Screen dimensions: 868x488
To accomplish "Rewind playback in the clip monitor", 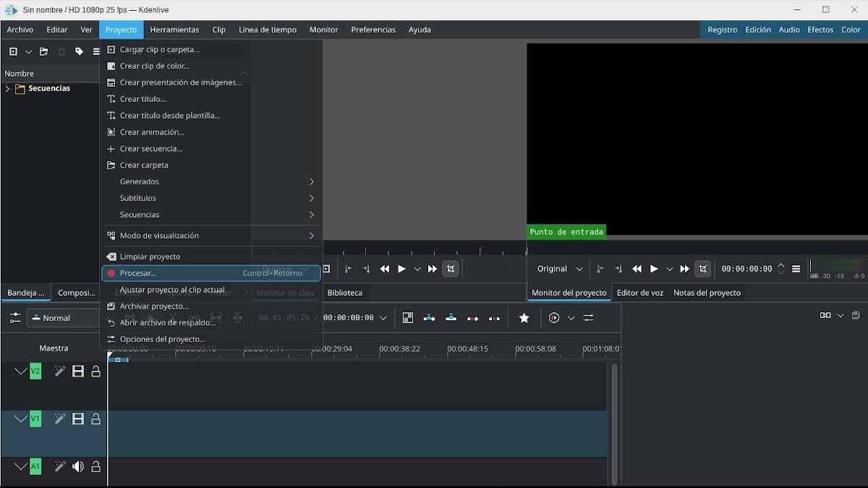I will tap(385, 269).
